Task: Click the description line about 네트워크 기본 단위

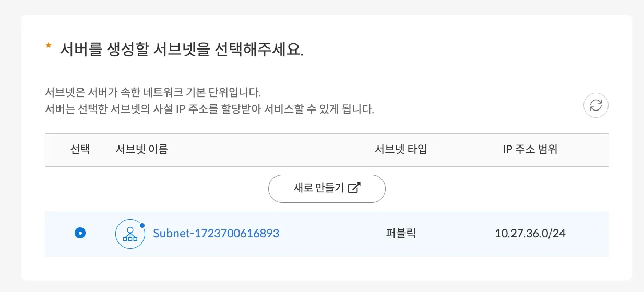Action: tap(152, 93)
